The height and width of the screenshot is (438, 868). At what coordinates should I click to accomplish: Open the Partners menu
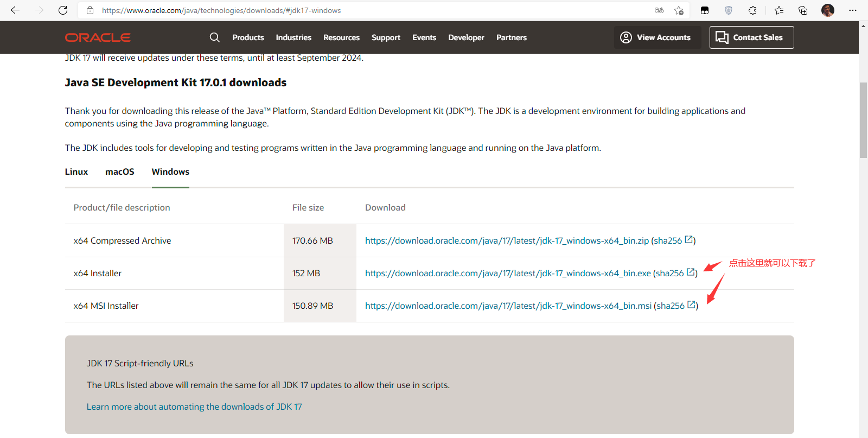click(x=512, y=37)
